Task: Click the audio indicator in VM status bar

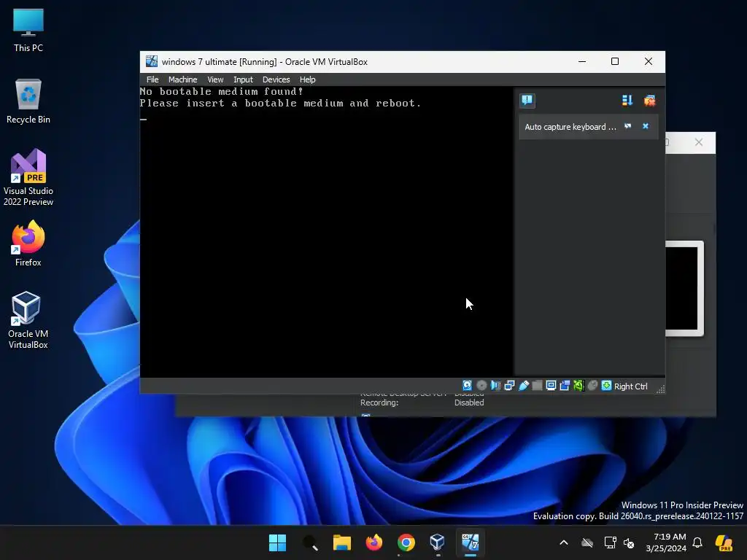Action: click(x=495, y=386)
